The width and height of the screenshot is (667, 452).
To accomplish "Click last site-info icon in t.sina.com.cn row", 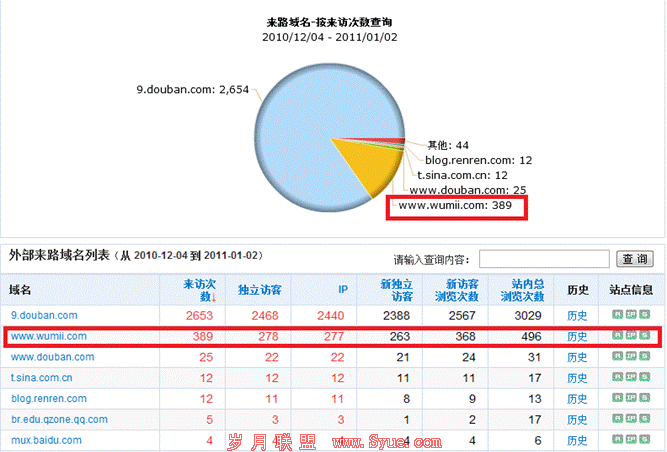I will (645, 377).
